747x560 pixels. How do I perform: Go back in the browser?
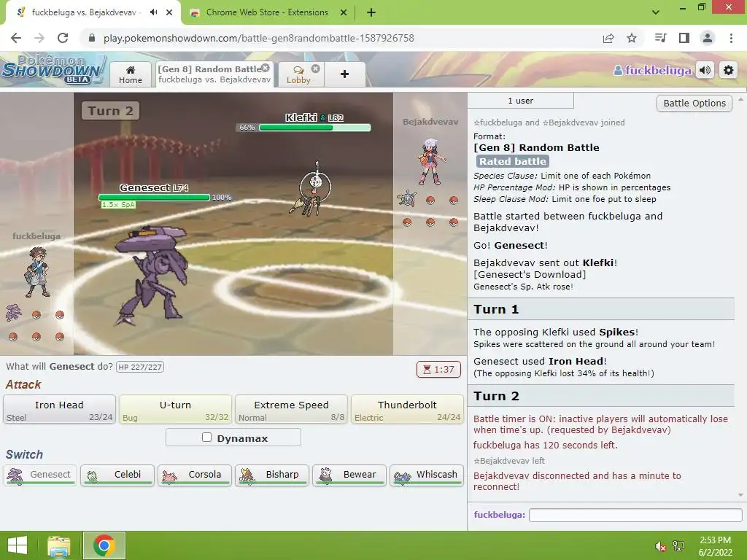point(16,38)
